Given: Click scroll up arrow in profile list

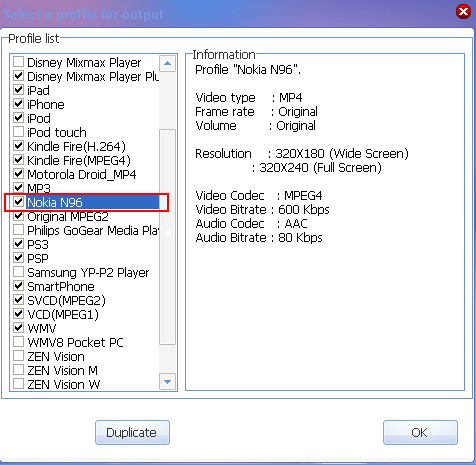Looking at the screenshot, I should point(167,63).
